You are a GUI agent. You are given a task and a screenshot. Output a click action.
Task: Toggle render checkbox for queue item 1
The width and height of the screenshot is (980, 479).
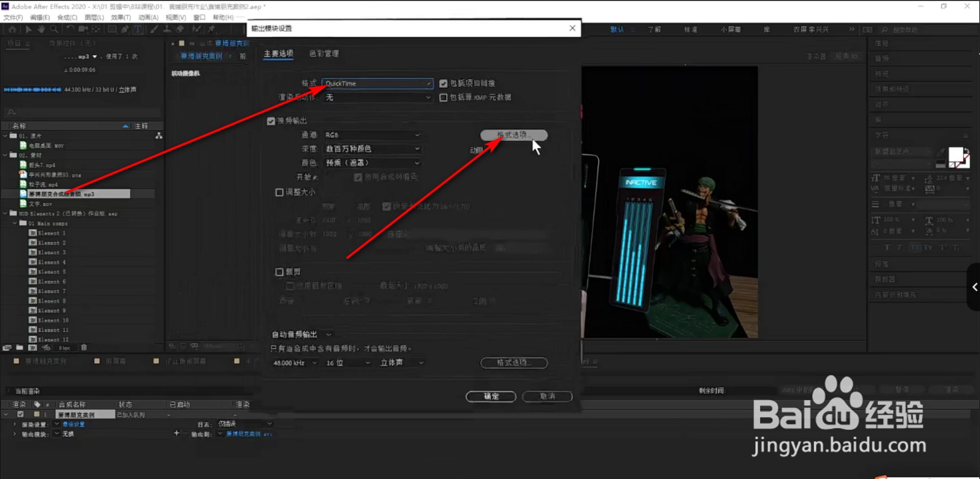[x=20, y=415]
